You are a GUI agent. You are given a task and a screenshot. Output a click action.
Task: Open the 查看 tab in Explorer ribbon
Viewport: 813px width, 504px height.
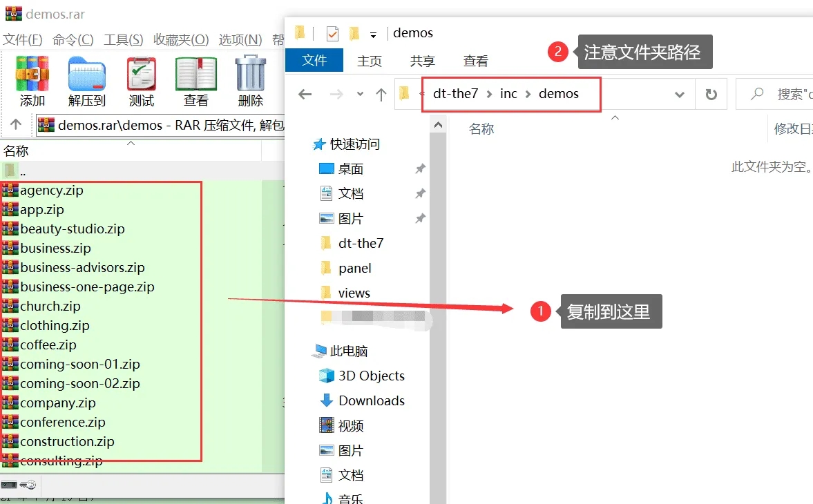click(475, 61)
